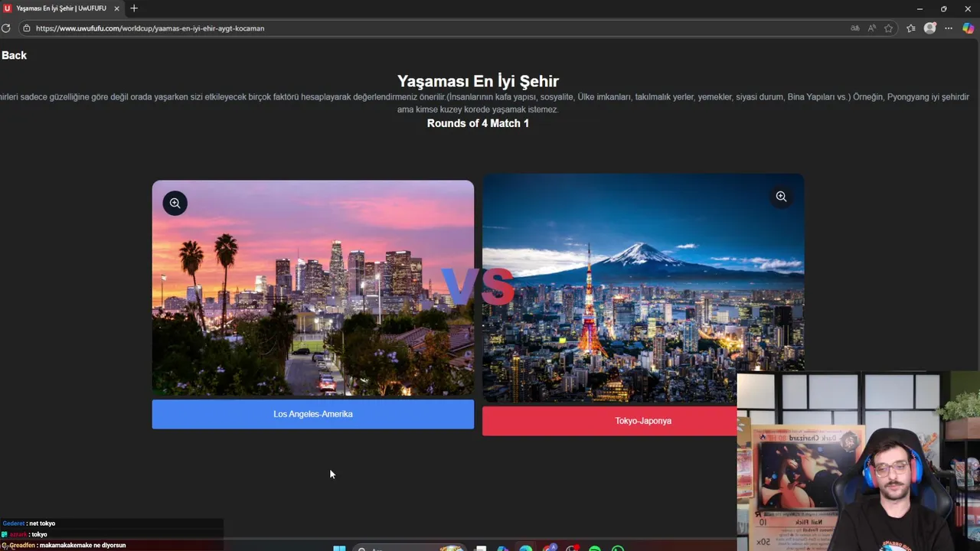The image size is (980, 551).
Task: Go Back to the previous page
Action: point(14,55)
